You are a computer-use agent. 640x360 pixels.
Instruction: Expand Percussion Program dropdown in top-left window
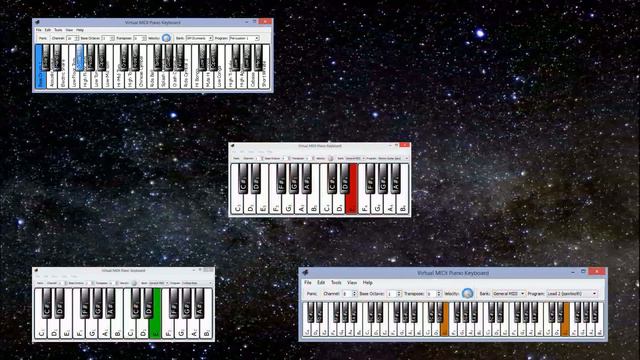(244, 38)
